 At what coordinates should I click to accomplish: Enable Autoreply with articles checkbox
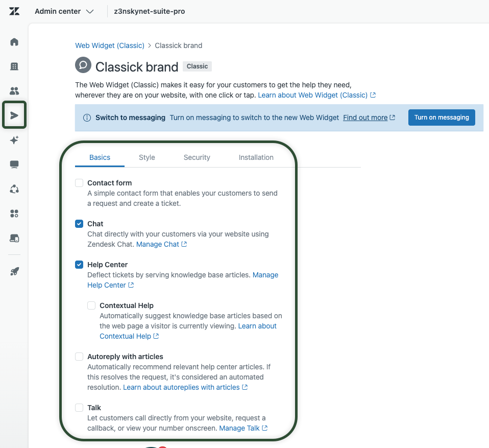coord(79,357)
